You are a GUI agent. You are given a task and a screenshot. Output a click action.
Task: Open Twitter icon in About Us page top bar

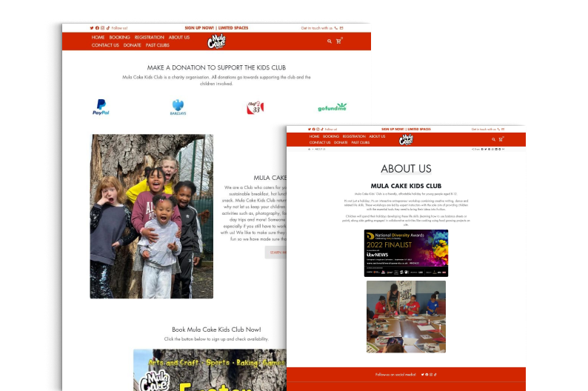[x=310, y=130]
